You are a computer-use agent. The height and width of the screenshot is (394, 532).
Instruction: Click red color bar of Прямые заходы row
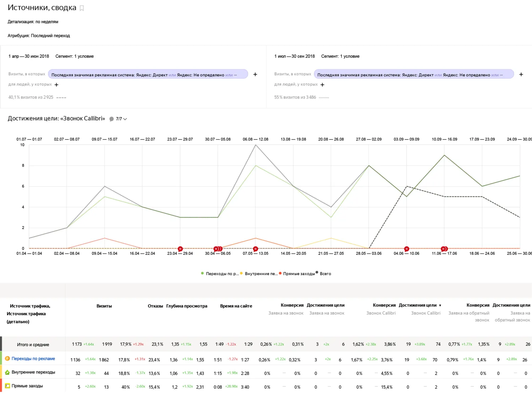click(x=1, y=385)
